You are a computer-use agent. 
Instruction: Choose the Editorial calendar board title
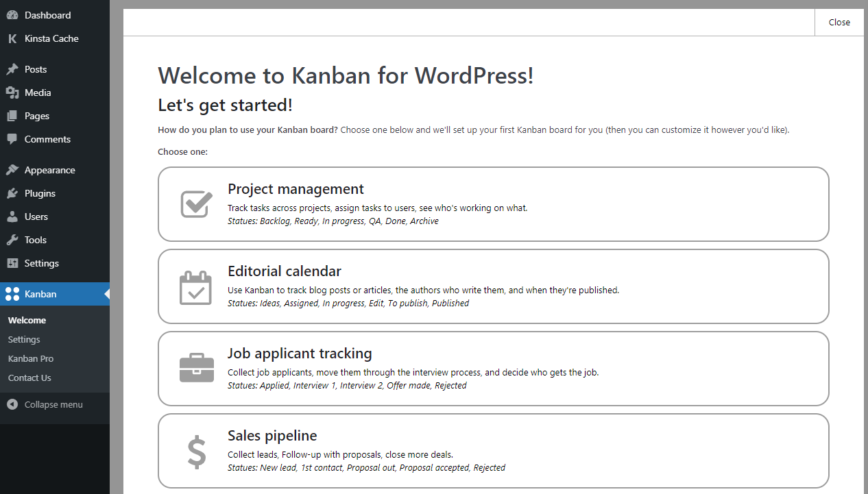click(x=285, y=271)
